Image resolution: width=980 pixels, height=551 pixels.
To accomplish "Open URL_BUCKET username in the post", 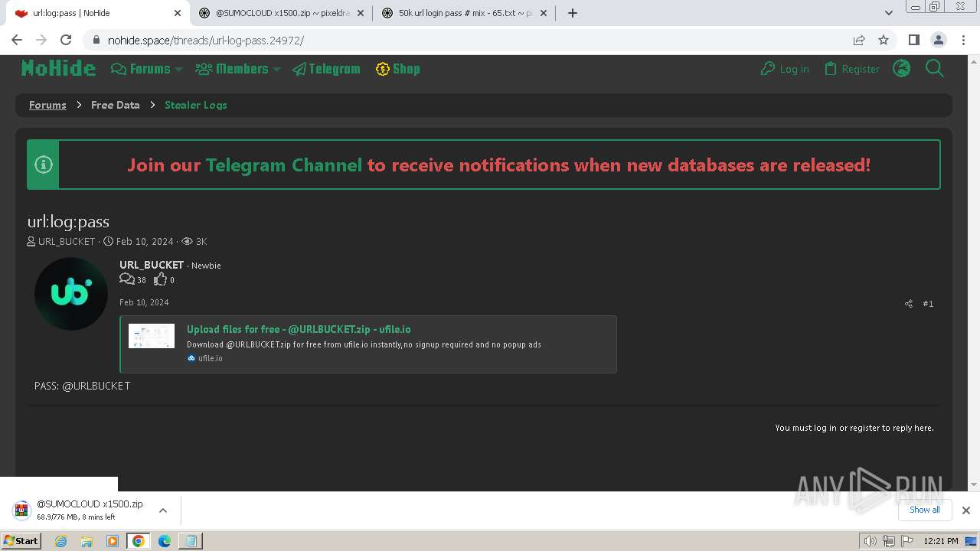I will pyautogui.click(x=152, y=265).
